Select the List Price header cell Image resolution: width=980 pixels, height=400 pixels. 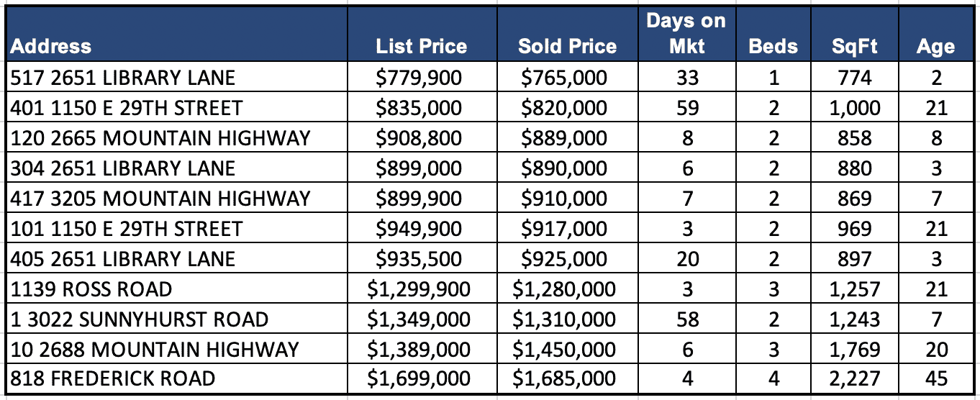(421, 46)
